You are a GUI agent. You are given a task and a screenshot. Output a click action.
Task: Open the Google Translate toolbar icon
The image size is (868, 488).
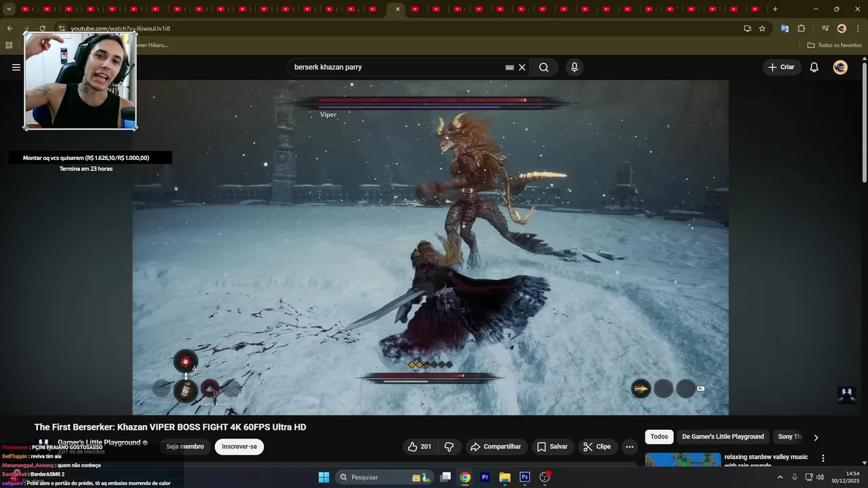(x=785, y=28)
